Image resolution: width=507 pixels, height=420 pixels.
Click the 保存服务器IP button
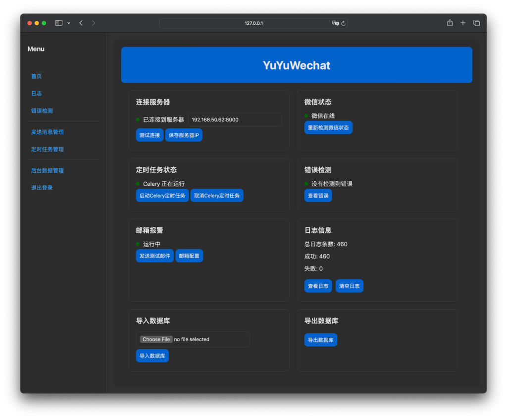point(184,135)
